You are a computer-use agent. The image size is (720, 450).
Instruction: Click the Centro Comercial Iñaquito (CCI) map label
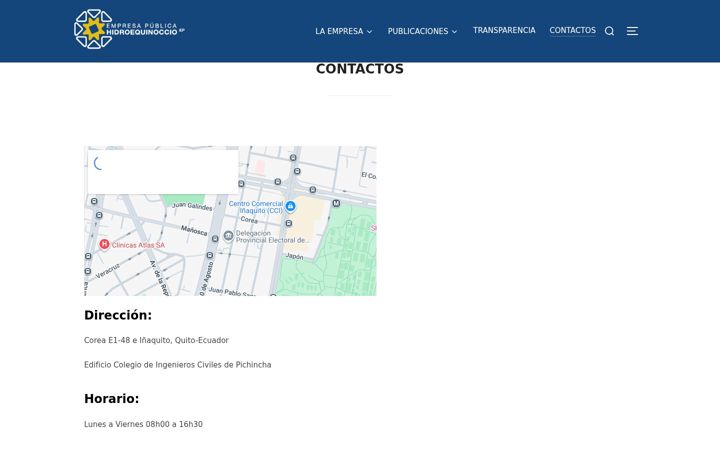click(256, 207)
